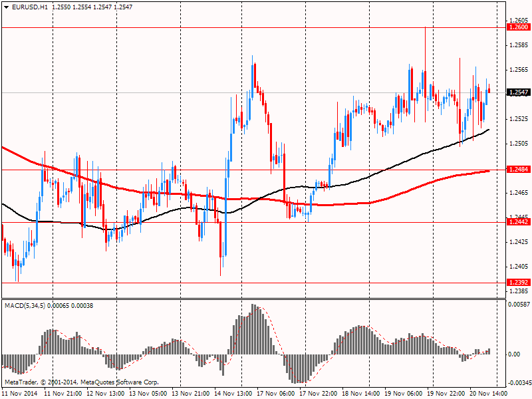
Task: Click the 1.2505 price scale value
Action: click(x=519, y=144)
